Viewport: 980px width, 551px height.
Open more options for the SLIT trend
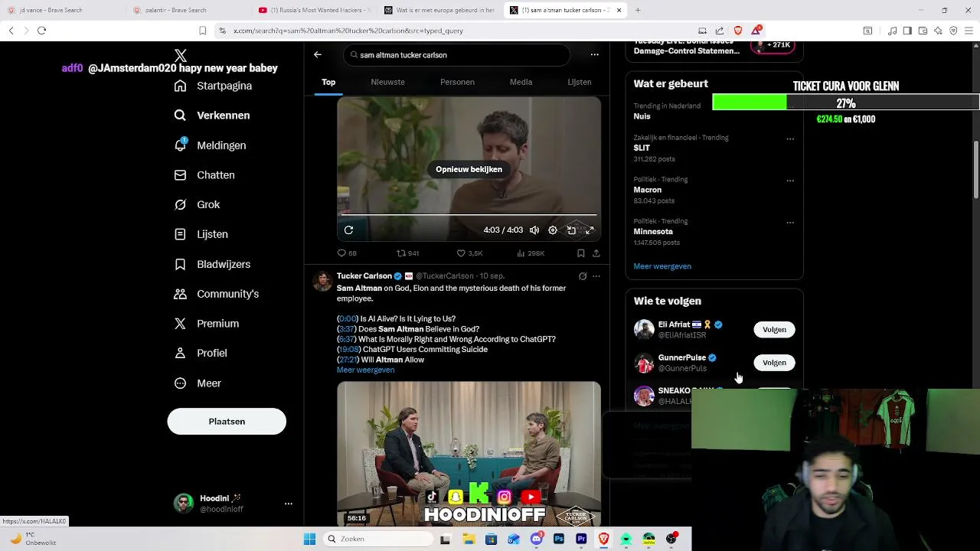point(790,139)
